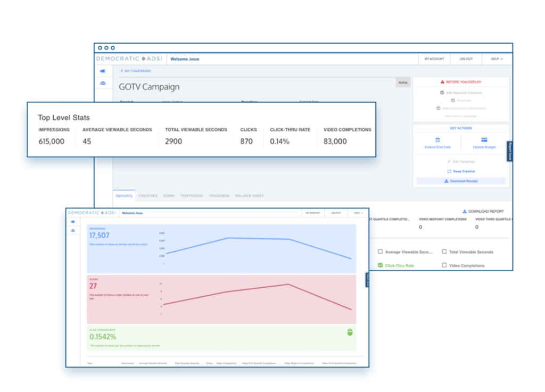545x392 pixels.
Task: Click Edit Campaign pencil icon
Action: (x=449, y=162)
